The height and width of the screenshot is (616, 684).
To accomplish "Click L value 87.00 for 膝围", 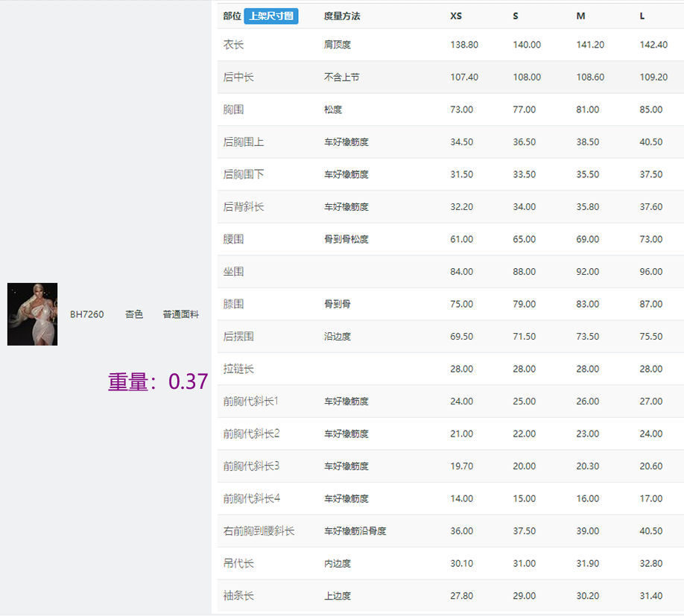I will (651, 304).
